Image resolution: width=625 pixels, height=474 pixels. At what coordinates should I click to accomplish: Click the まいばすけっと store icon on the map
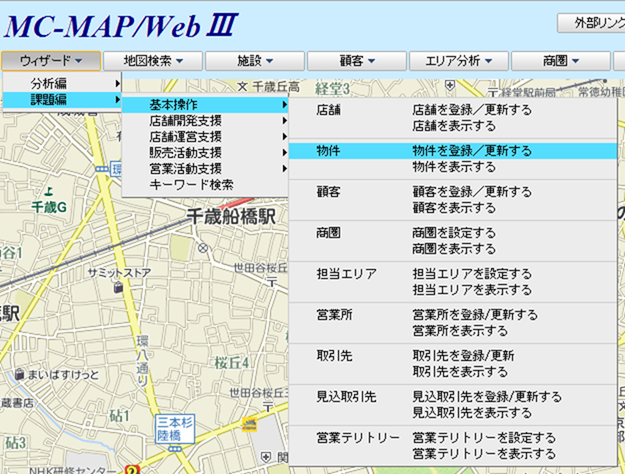[x=20, y=376]
